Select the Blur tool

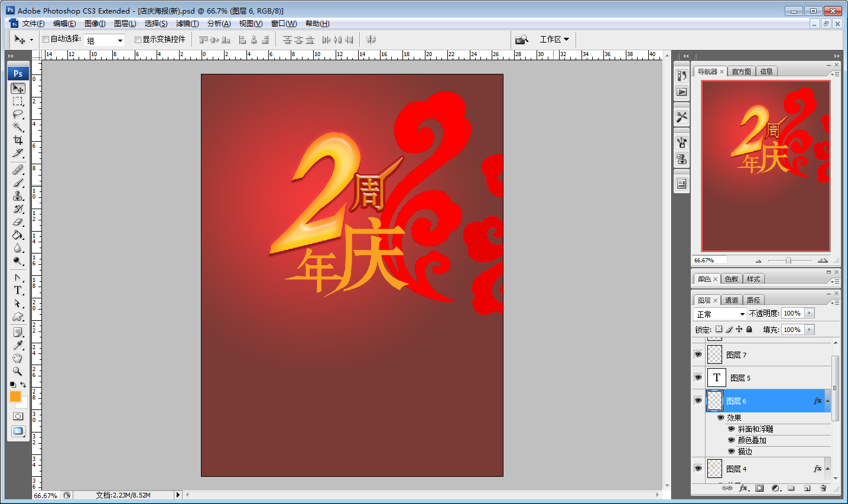(x=18, y=248)
